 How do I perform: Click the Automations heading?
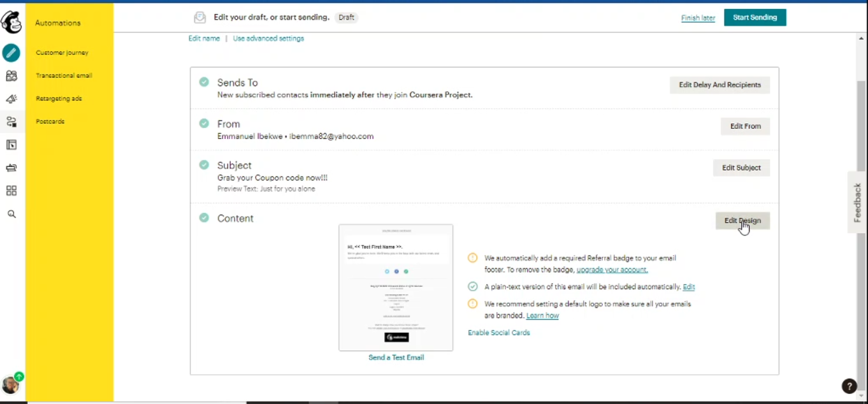[x=58, y=23]
